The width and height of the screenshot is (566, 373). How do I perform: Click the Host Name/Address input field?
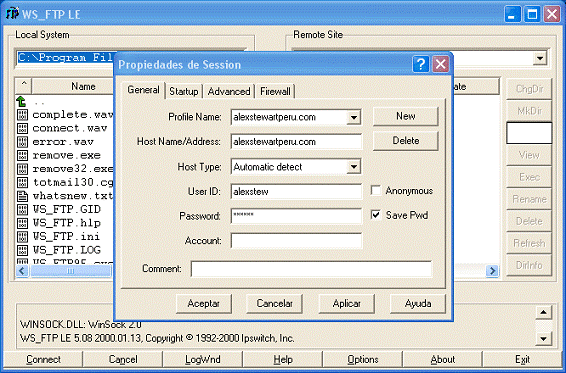point(296,142)
